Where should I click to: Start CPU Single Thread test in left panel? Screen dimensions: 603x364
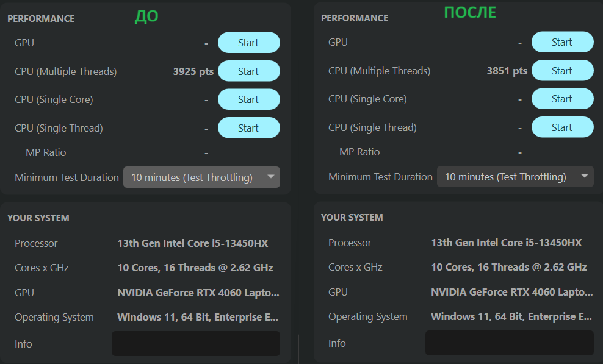click(249, 127)
